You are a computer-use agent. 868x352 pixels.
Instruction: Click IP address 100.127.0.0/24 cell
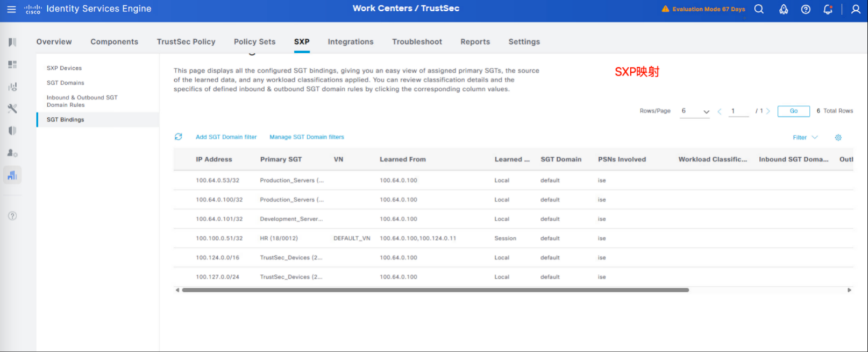(x=217, y=277)
